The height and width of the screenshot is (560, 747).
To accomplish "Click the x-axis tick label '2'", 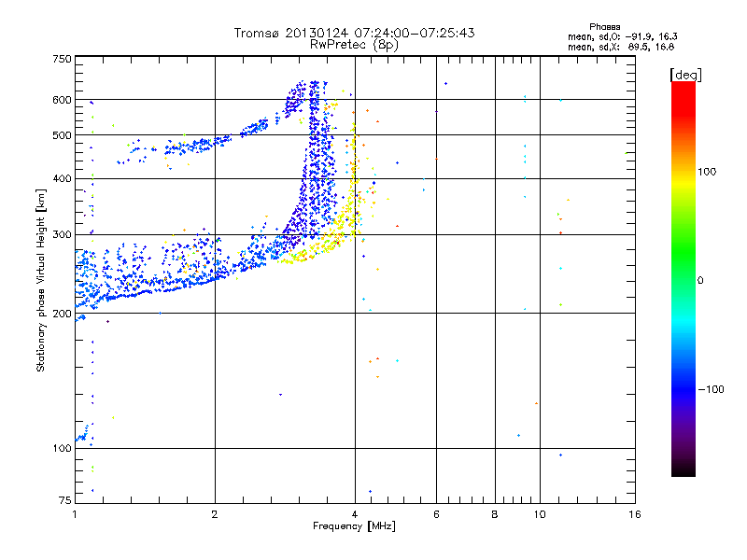I will [215, 514].
